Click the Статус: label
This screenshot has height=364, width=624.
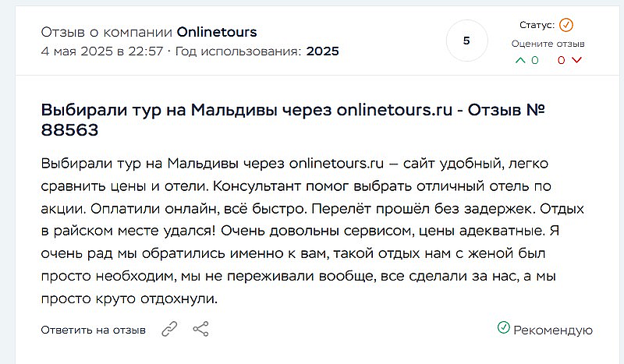[537, 25]
